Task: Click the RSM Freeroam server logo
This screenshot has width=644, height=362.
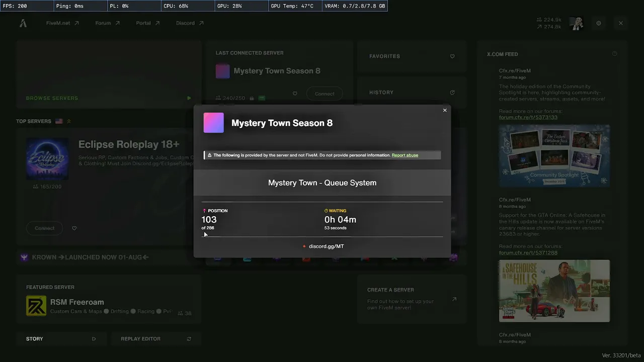Action: (x=36, y=306)
